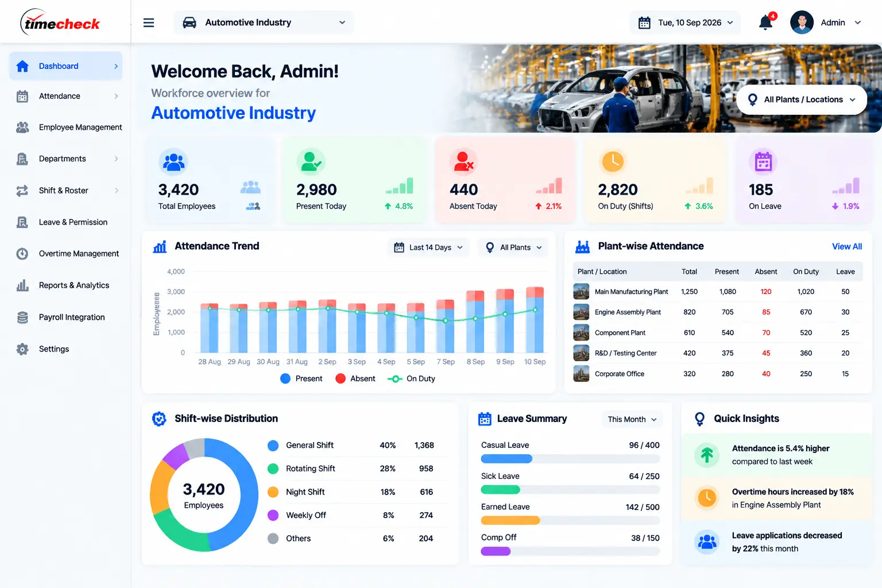The width and height of the screenshot is (882, 588).
Task: Click the Plant-wise Attendance factory icon
Action: click(x=583, y=246)
